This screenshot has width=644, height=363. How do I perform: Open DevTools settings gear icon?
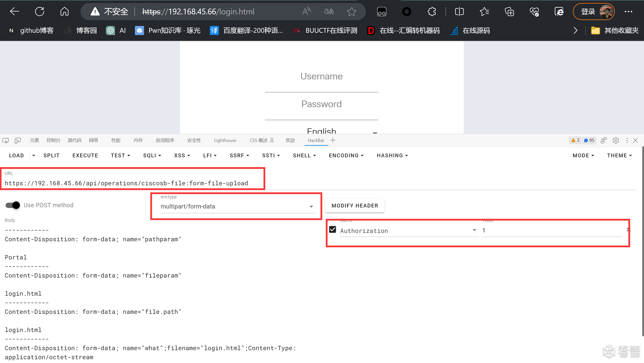click(x=616, y=140)
